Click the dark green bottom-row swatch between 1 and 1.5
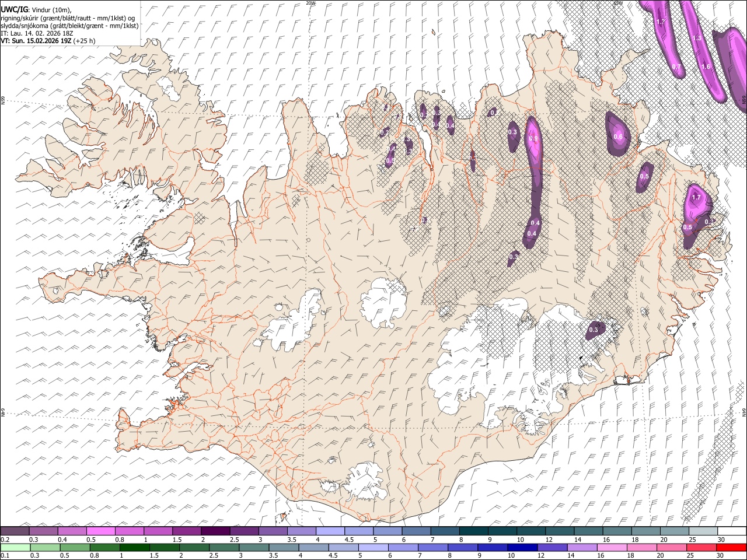 (135, 548)
